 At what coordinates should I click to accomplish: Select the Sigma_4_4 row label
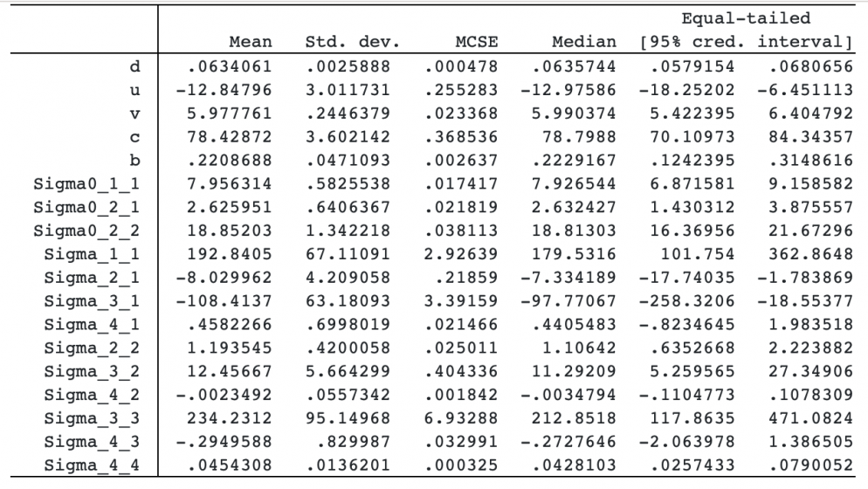tap(92, 465)
